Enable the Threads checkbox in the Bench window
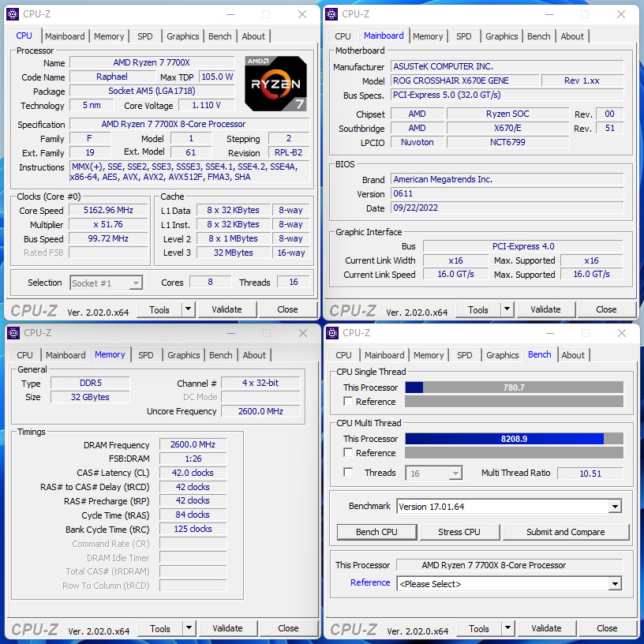644x644 pixels. pos(348,472)
